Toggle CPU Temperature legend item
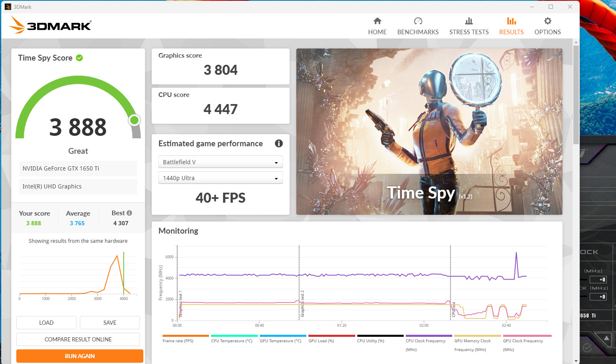The height and width of the screenshot is (364, 616). pos(234,339)
